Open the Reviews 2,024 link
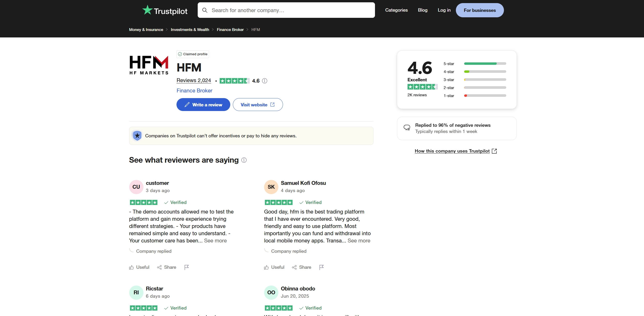644x316 pixels. 194,81
